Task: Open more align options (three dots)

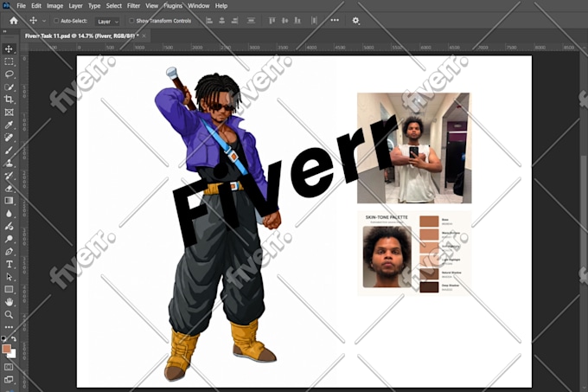Action: [335, 20]
